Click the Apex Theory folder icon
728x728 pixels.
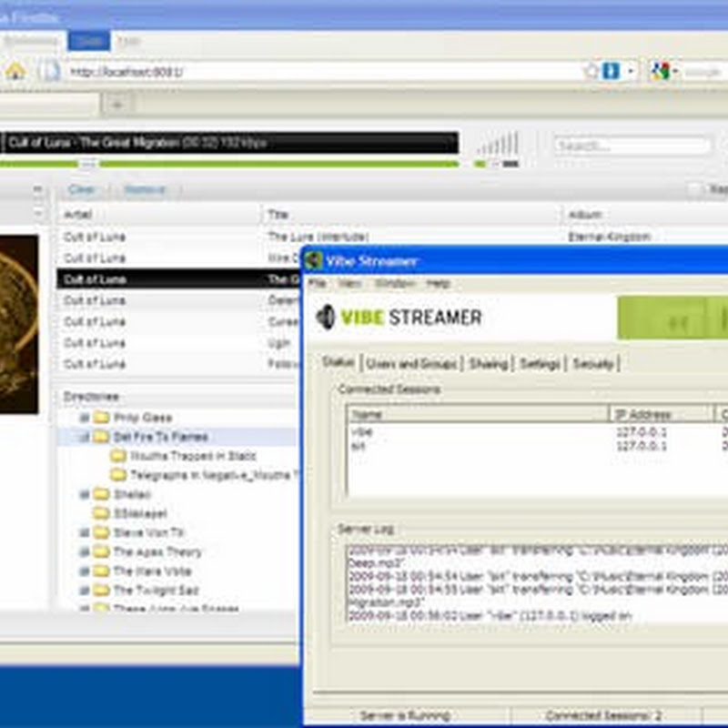coord(101,551)
